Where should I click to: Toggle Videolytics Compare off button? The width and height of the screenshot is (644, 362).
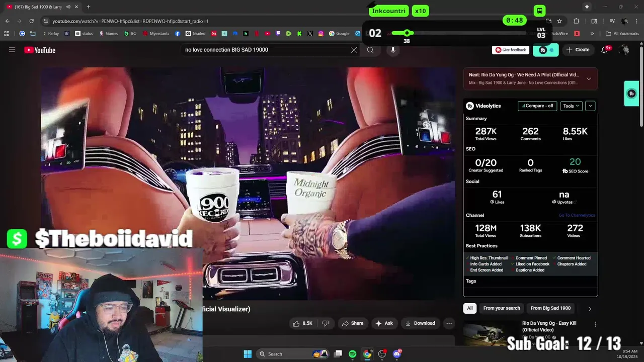(537, 106)
